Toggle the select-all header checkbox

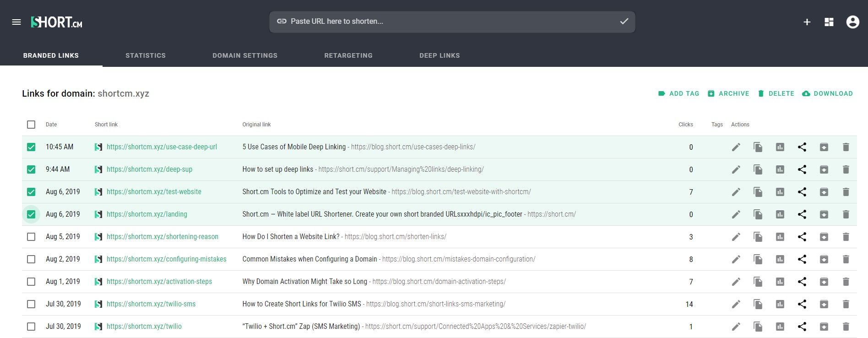pos(31,125)
